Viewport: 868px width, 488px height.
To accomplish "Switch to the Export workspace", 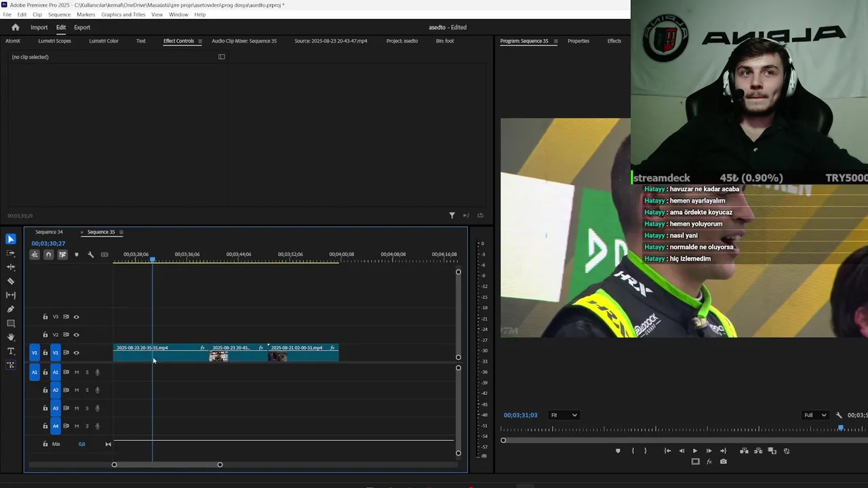I will point(82,27).
